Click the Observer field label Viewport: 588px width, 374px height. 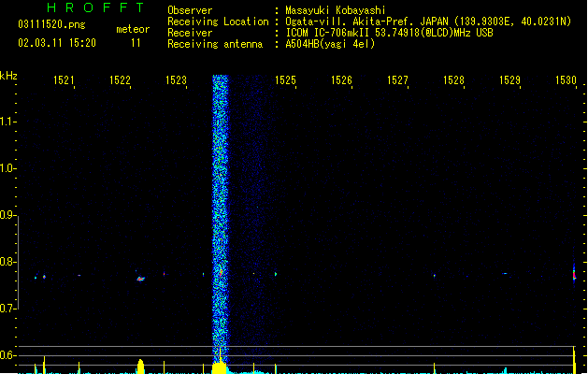tap(190, 10)
